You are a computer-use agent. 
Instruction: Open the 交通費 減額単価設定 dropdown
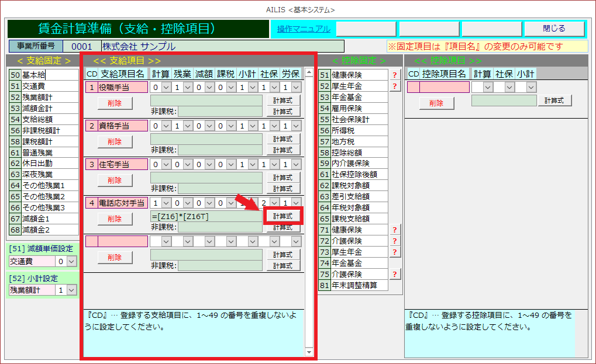pos(71,262)
